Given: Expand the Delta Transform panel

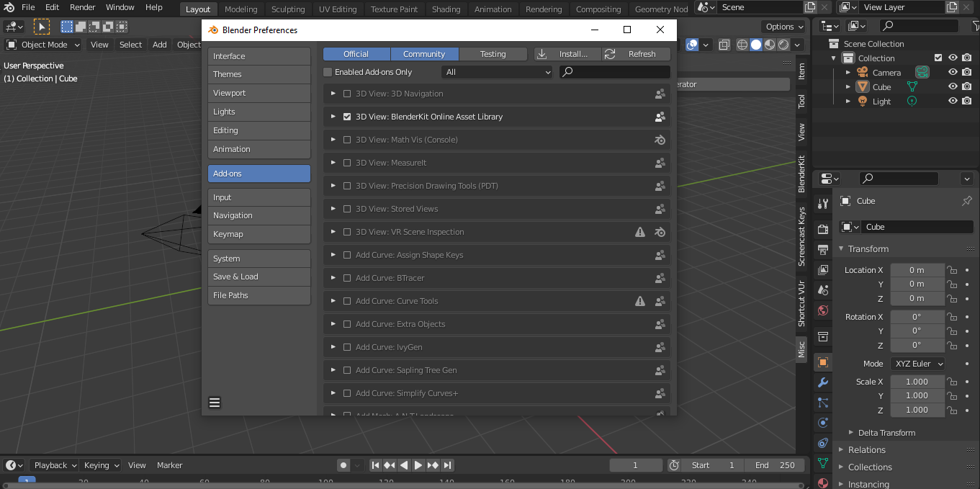Looking at the screenshot, I should coord(886,433).
